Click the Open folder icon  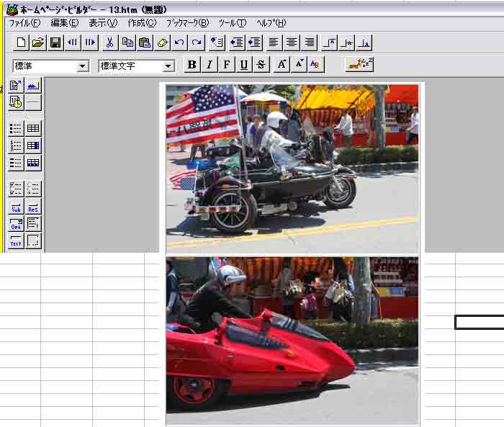[x=38, y=42]
